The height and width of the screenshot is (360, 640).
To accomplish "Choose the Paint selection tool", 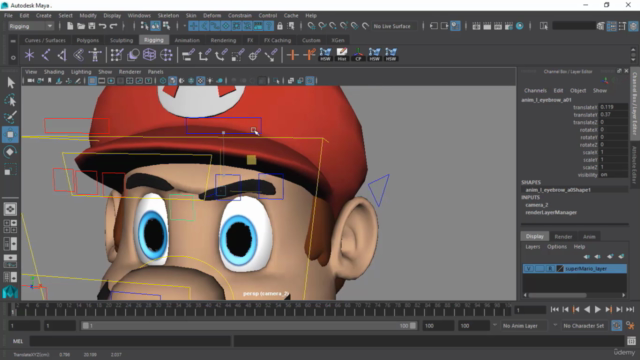I will click(x=11, y=117).
